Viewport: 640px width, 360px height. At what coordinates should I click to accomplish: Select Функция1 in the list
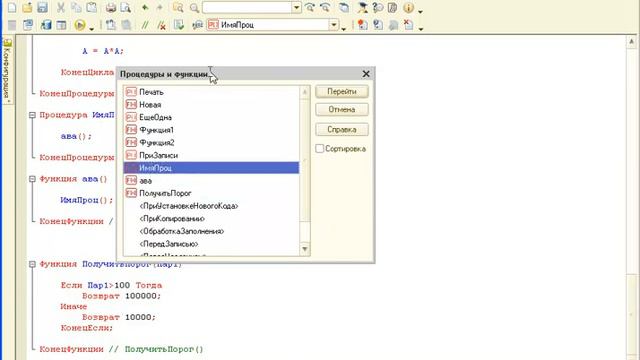[211, 130]
